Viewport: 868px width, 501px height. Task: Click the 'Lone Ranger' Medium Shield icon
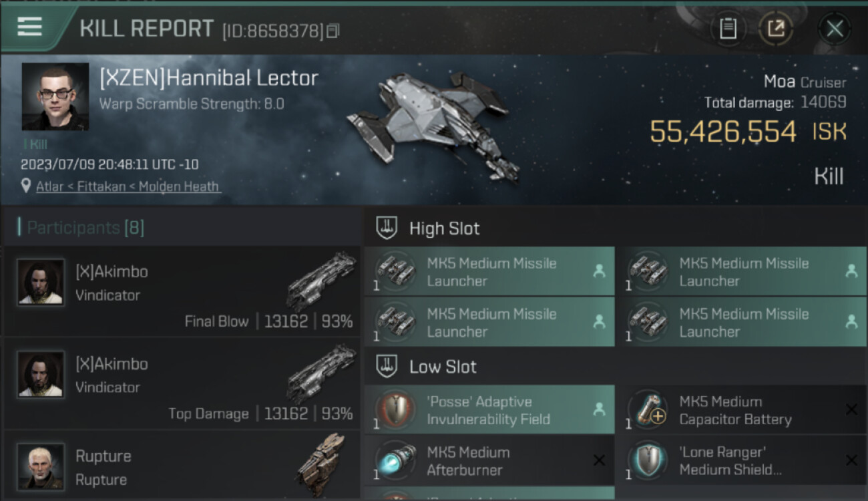647,461
